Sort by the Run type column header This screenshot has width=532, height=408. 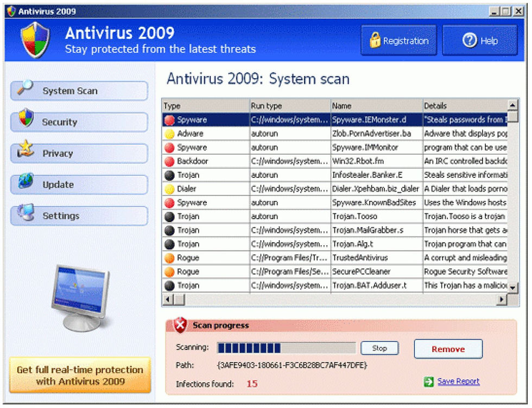pos(290,106)
